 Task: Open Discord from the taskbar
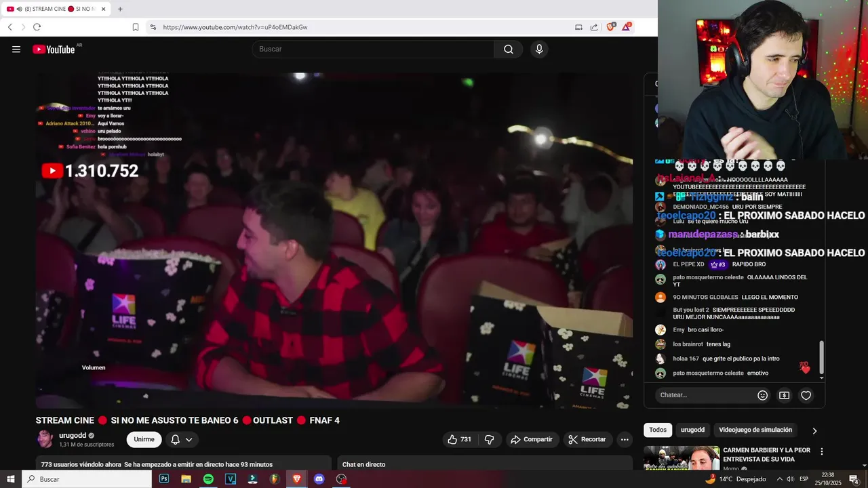(319, 479)
